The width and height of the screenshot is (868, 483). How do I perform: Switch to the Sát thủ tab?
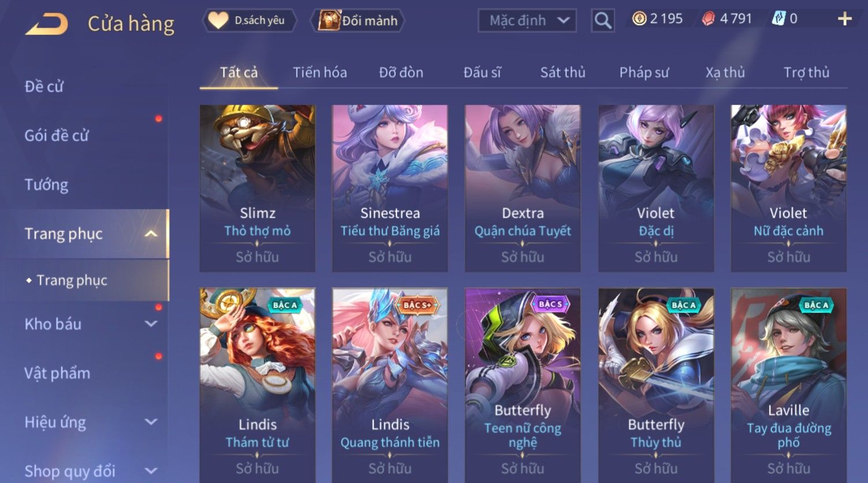pyautogui.click(x=562, y=72)
